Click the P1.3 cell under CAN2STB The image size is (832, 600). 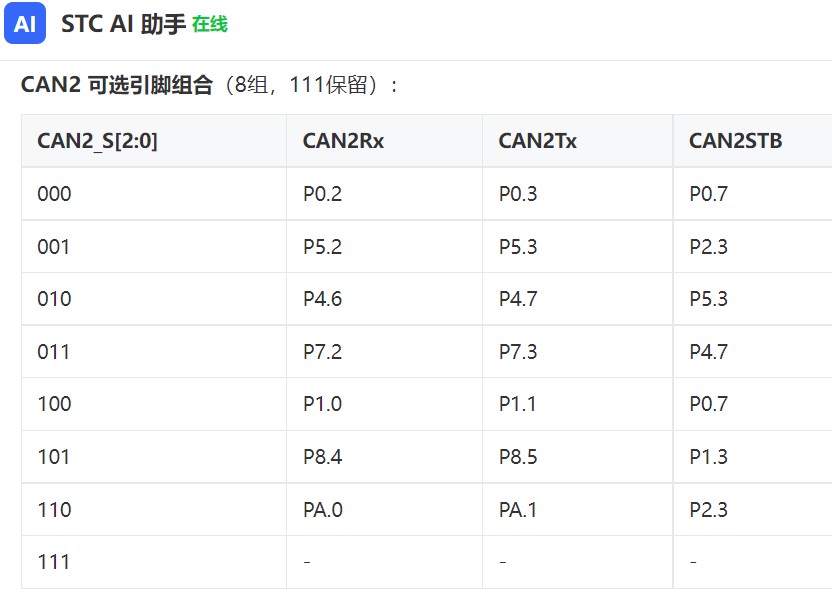(x=708, y=457)
